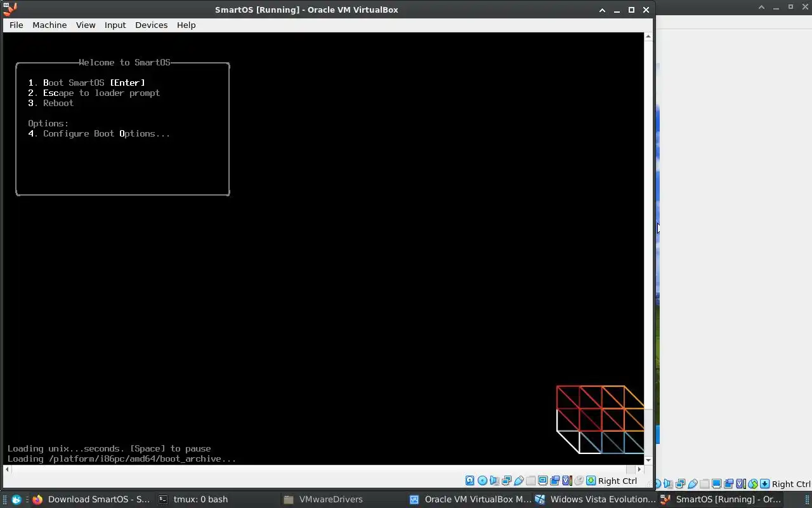
Task: Click the 'Welcome to SmartOS' heading
Action: click(124, 62)
